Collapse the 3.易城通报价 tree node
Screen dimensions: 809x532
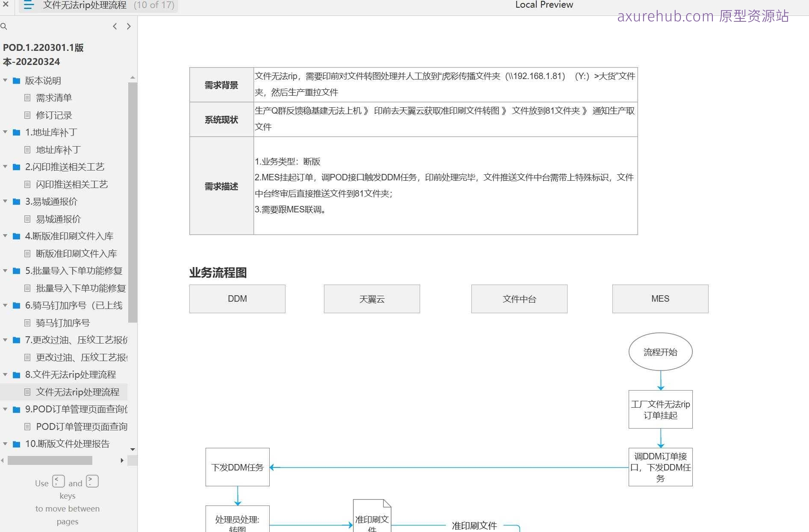pyautogui.click(x=5, y=201)
